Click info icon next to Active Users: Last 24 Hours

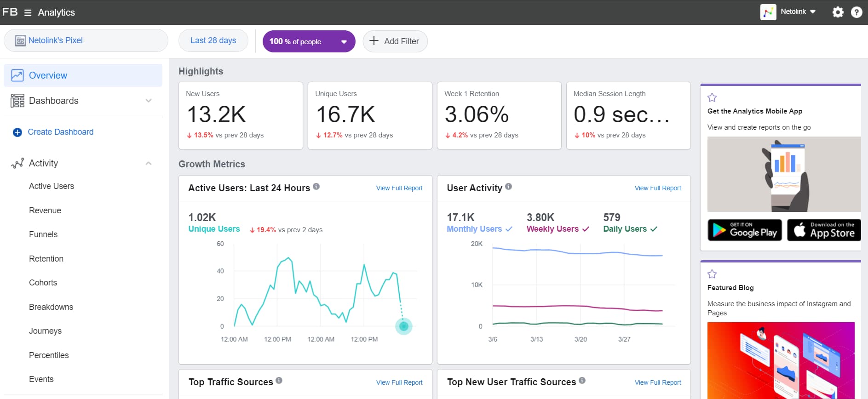click(316, 187)
